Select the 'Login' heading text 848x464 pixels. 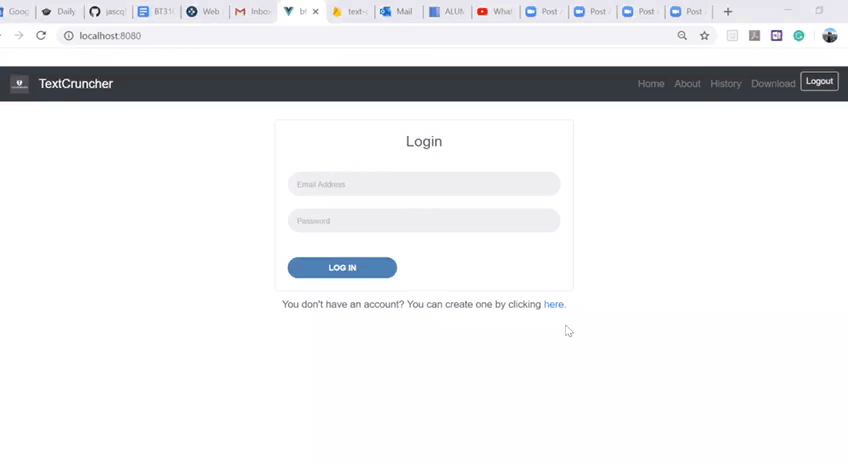pyautogui.click(x=424, y=142)
